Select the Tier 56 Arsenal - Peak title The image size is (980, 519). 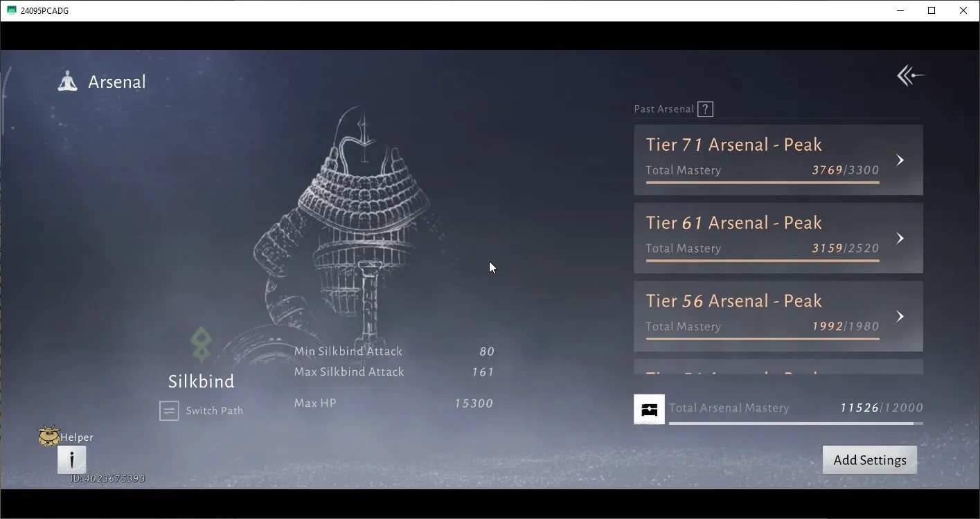point(734,301)
